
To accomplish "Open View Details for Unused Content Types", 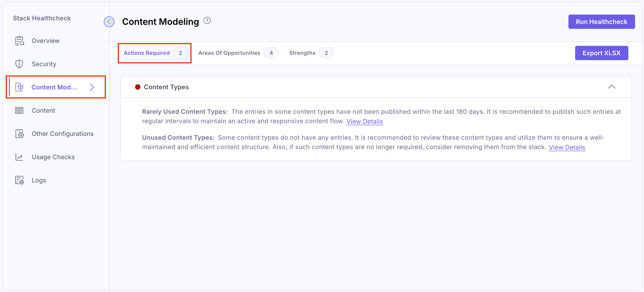I will tap(567, 147).
